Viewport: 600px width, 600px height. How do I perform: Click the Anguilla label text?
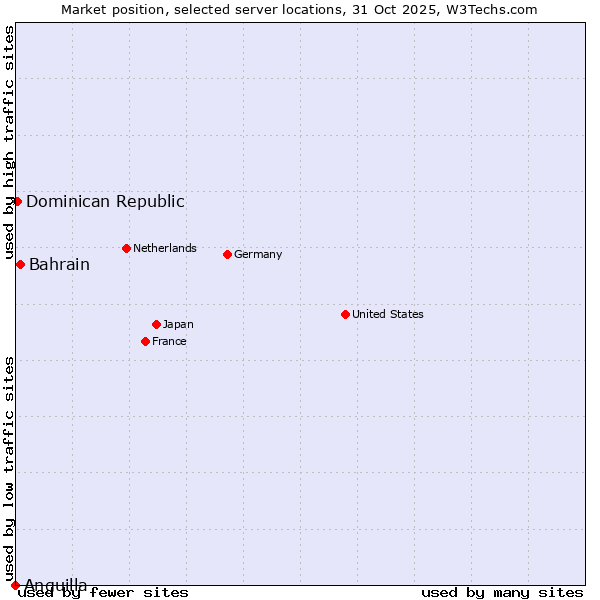55,584
